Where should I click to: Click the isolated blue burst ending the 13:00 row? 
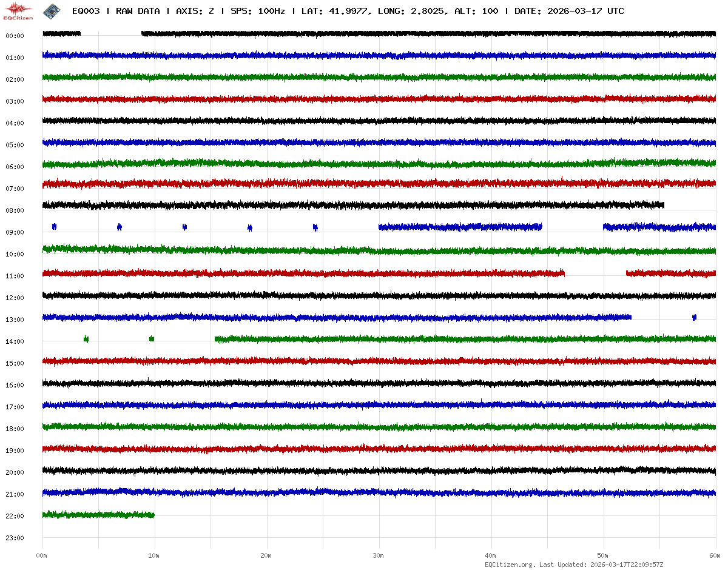[x=694, y=317]
